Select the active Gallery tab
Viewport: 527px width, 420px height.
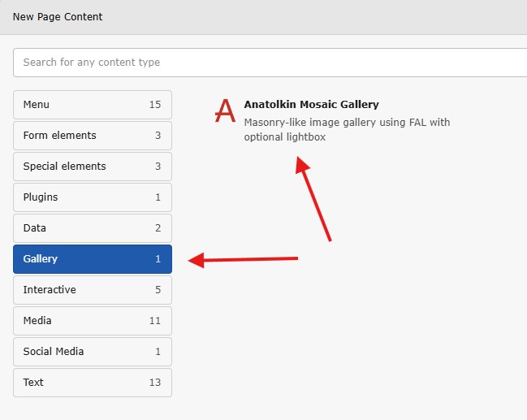81,259
